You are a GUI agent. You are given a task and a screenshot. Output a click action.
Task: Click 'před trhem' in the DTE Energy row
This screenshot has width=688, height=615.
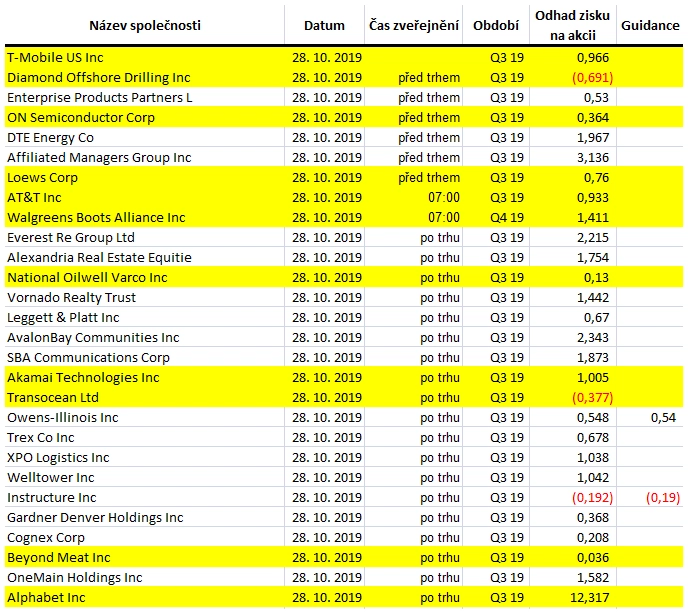pyautogui.click(x=429, y=138)
